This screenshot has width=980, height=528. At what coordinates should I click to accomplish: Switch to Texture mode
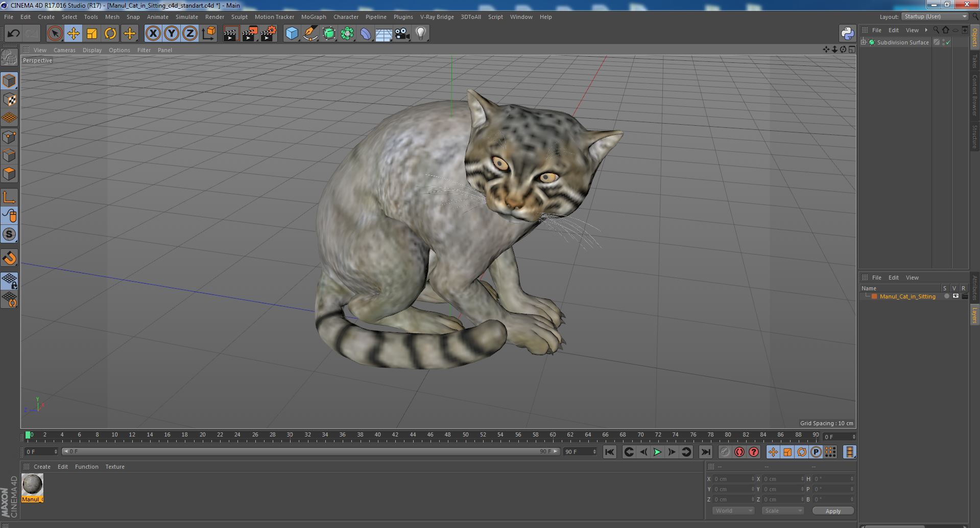pyautogui.click(x=9, y=100)
